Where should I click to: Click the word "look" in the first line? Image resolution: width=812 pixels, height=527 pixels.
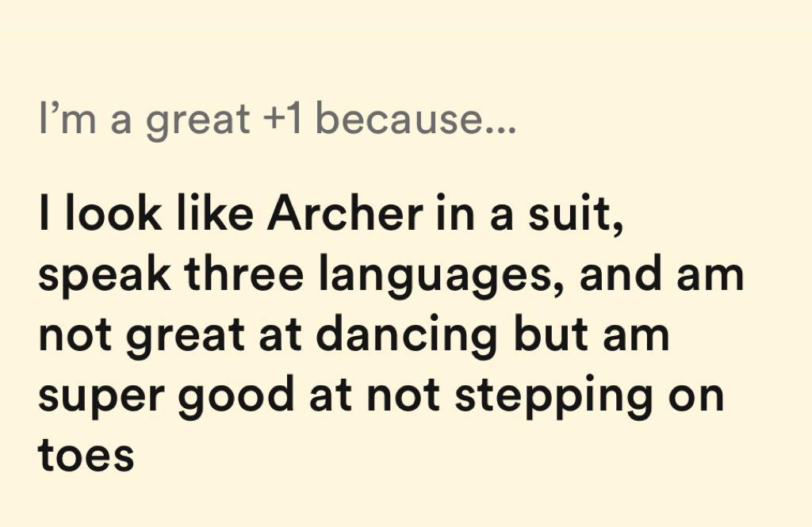(105, 216)
